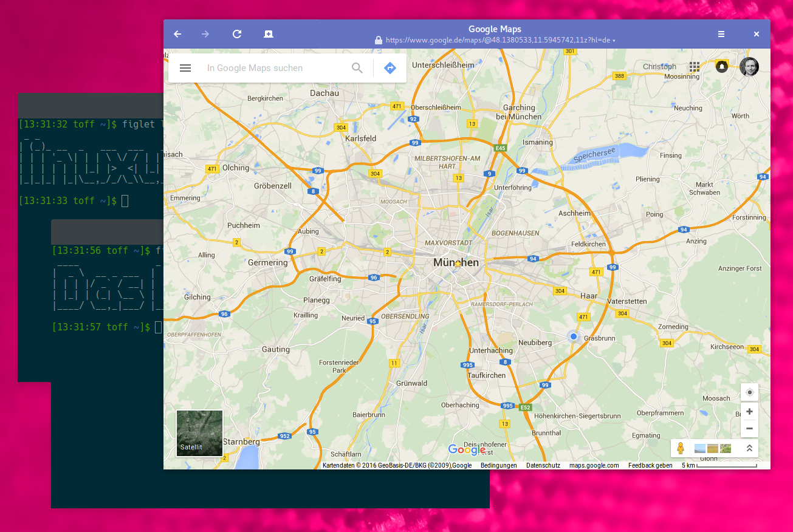Image resolution: width=793 pixels, height=532 pixels.
Task: Open the first photo thumbnail (blue sky)
Action: [x=700, y=448]
